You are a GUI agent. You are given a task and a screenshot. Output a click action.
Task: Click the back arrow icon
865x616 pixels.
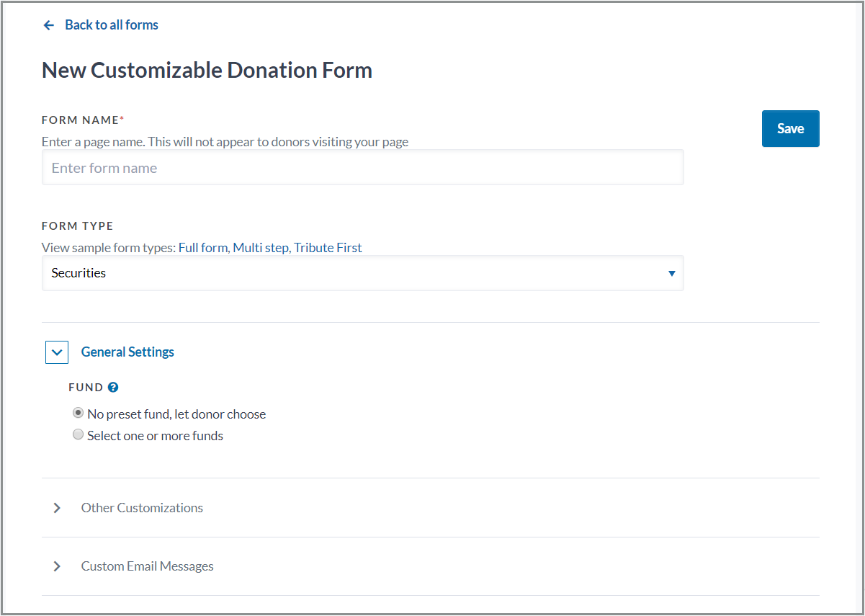(49, 25)
